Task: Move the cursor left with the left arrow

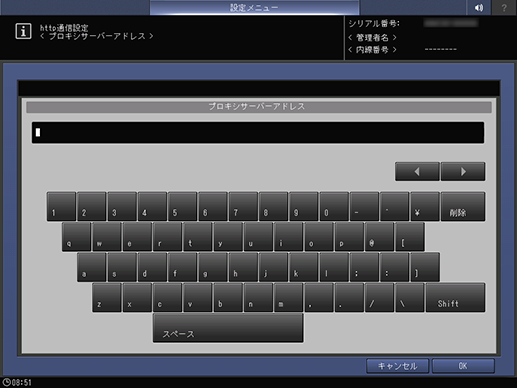Action: point(417,172)
